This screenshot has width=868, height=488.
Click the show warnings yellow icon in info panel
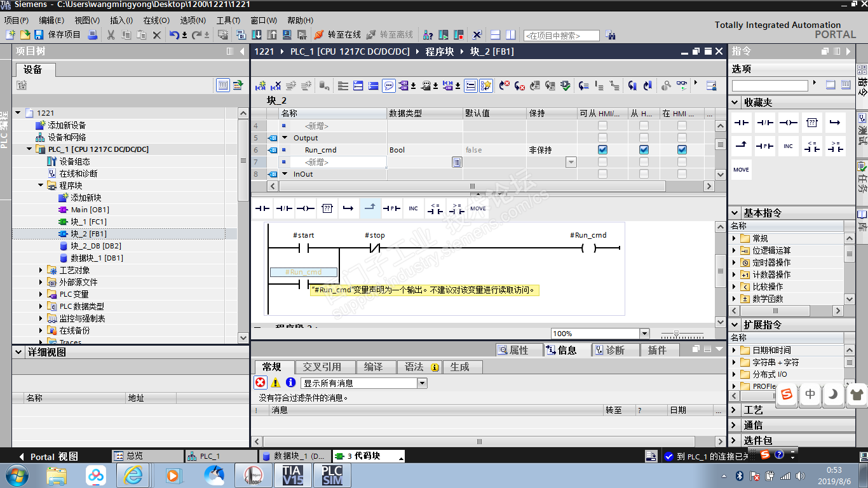(276, 383)
